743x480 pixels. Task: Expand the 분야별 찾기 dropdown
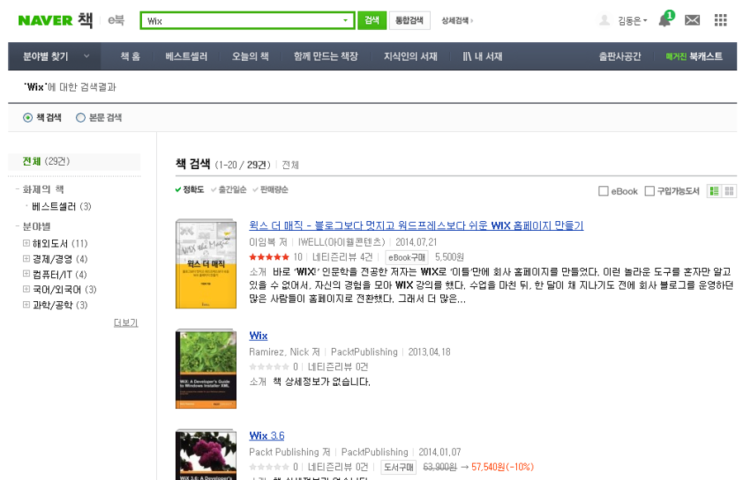click(54, 56)
